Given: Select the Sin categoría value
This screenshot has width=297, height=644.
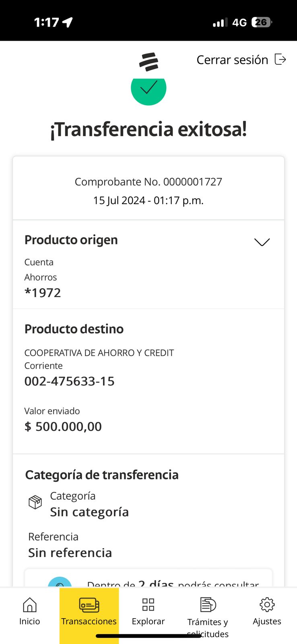Looking at the screenshot, I should point(89,512).
